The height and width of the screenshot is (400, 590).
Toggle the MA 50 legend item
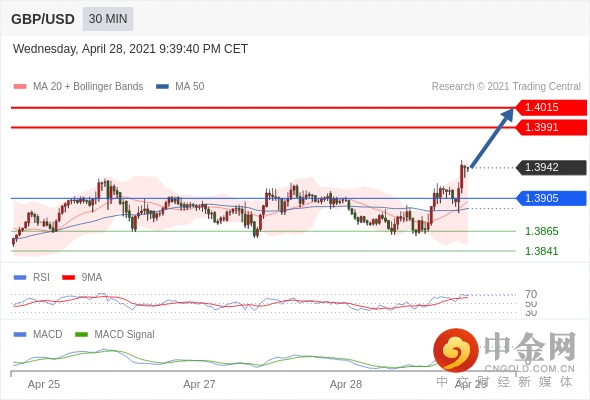(180, 87)
